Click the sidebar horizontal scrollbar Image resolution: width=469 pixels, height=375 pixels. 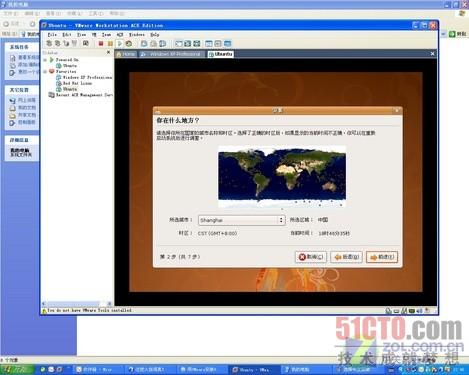pyautogui.click(x=77, y=304)
